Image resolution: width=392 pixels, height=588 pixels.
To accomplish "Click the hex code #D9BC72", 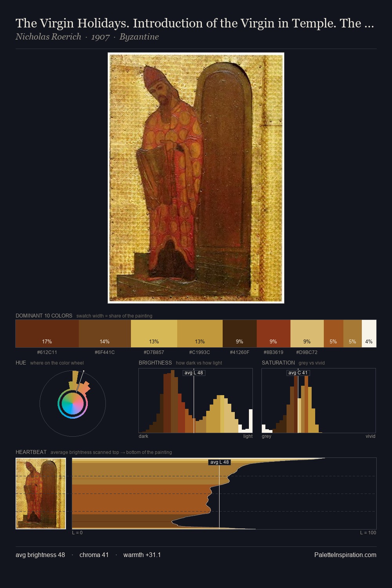I will tap(307, 352).
